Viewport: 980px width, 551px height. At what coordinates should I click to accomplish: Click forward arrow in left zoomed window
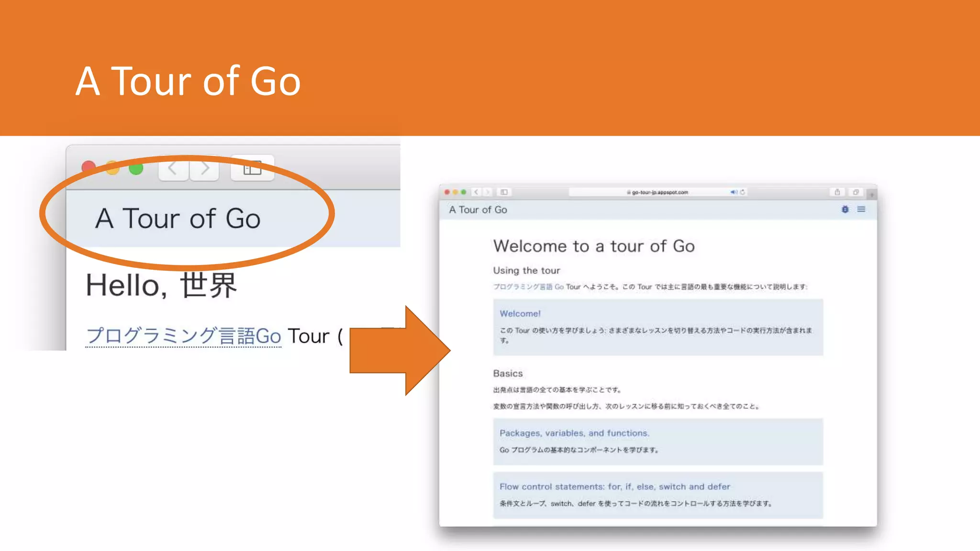[x=204, y=168]
